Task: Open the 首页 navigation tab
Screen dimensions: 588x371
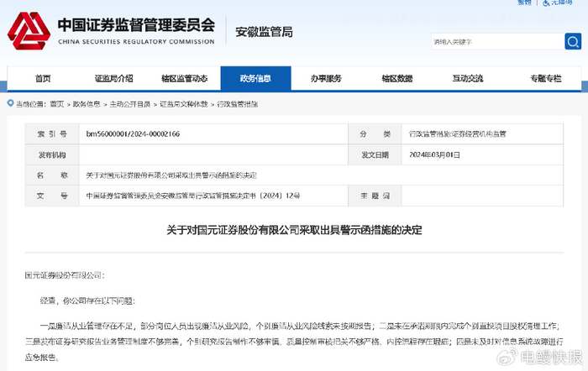Action: coord(43,78)
